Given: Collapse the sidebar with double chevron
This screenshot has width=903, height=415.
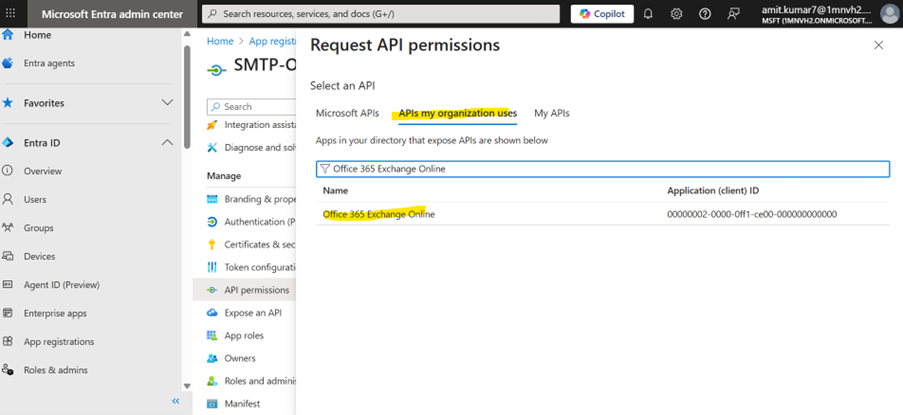Looking at the screenshot, I should 176,401.
